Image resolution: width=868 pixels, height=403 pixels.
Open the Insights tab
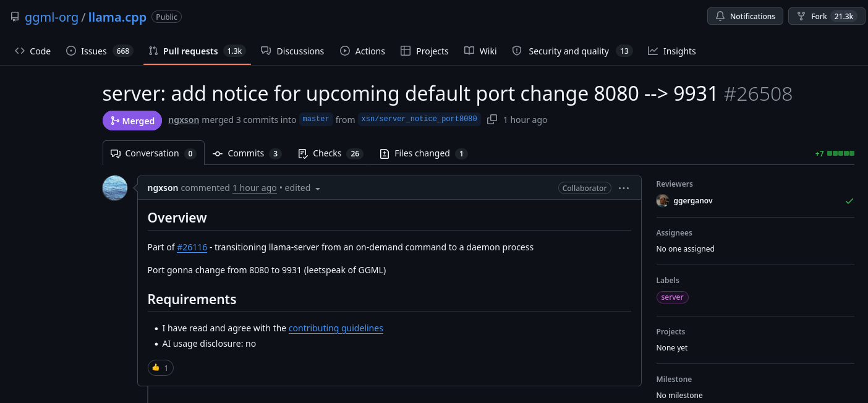tap(672, 51)
